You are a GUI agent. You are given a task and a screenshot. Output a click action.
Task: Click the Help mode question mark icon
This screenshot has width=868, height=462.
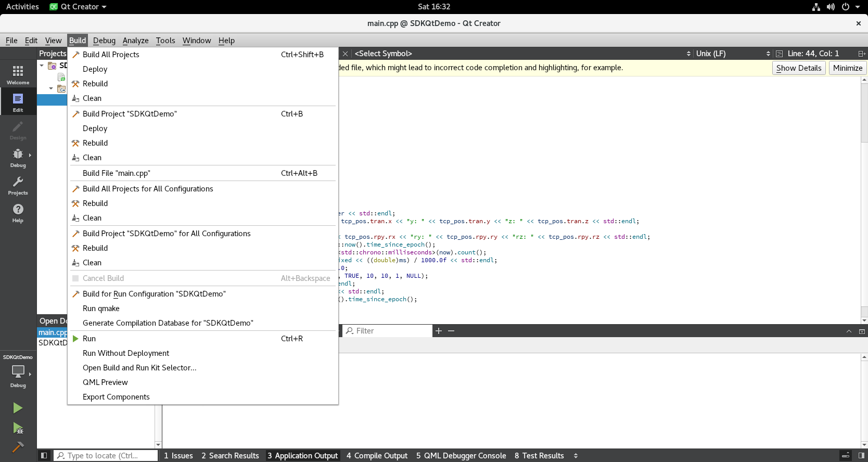click(18, 212)
